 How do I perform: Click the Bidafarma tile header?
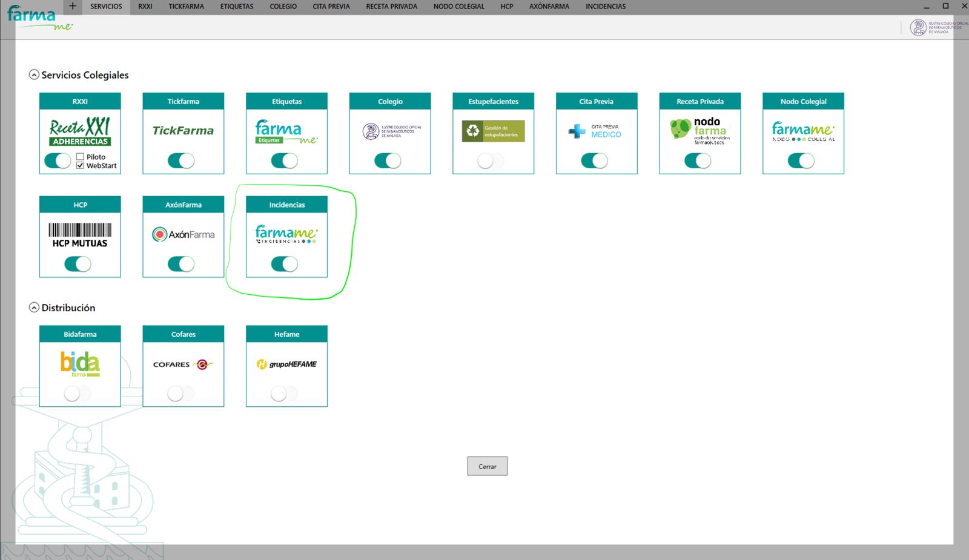(80, 334)
